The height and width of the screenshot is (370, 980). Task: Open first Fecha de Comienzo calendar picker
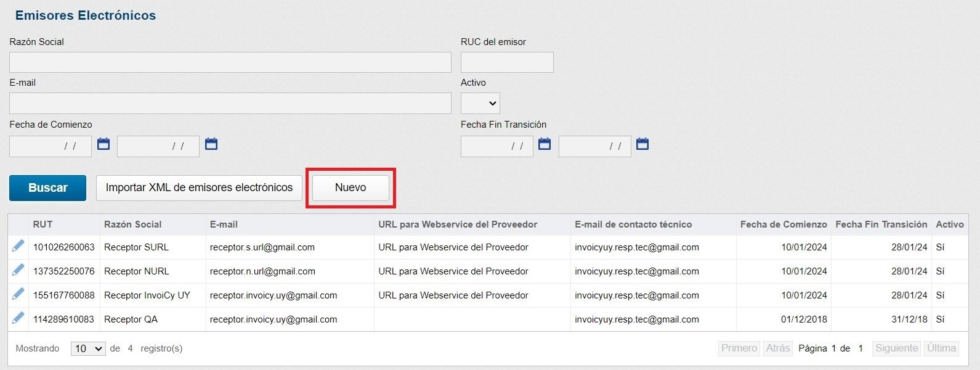point(103,144)
